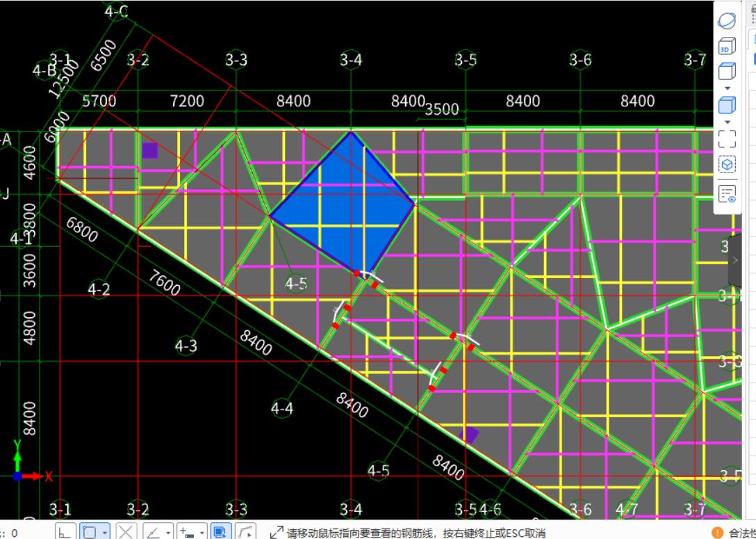
Task: Click the 4-3 axis bubble
Action: pos(186,346)
